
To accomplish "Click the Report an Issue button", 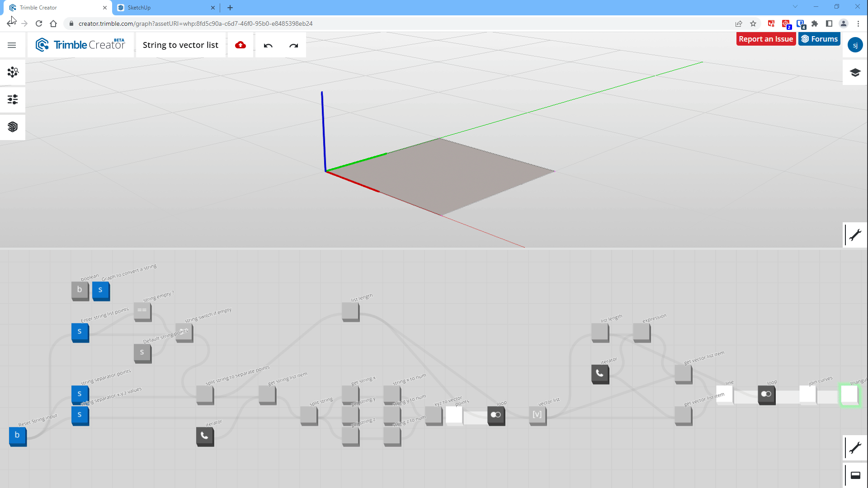I will click(x=765, y=39).
